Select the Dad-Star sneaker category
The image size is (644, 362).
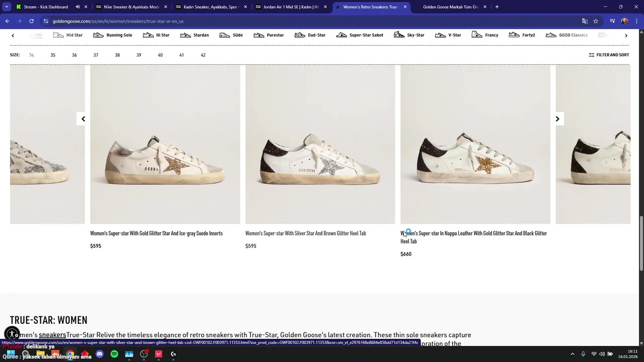(310, 35)
